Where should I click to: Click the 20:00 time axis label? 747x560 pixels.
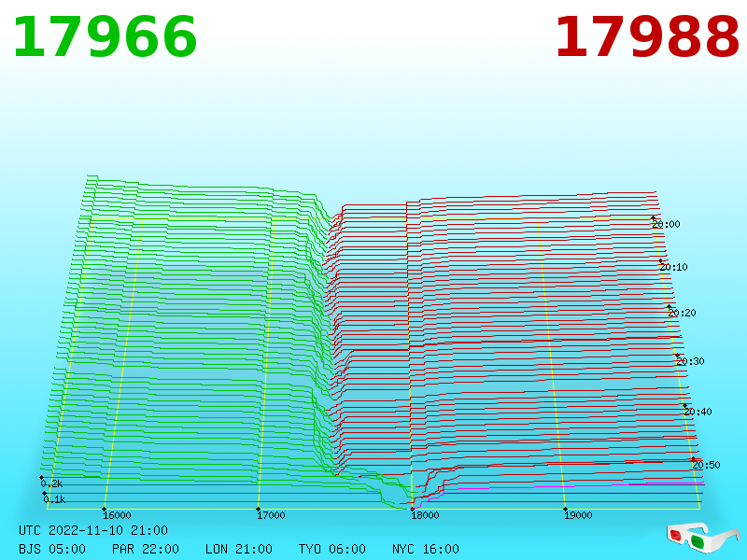coord(666,224)
